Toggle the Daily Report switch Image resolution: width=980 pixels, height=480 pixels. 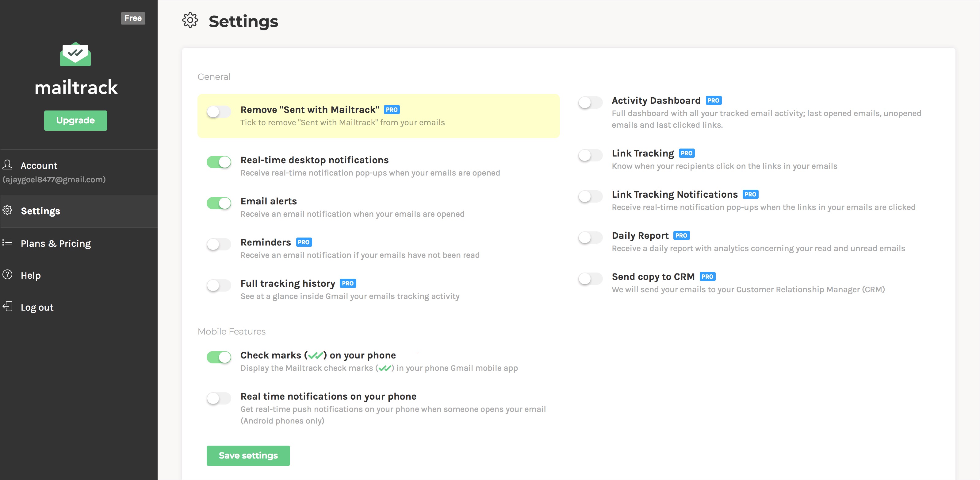tap(591, 238)
